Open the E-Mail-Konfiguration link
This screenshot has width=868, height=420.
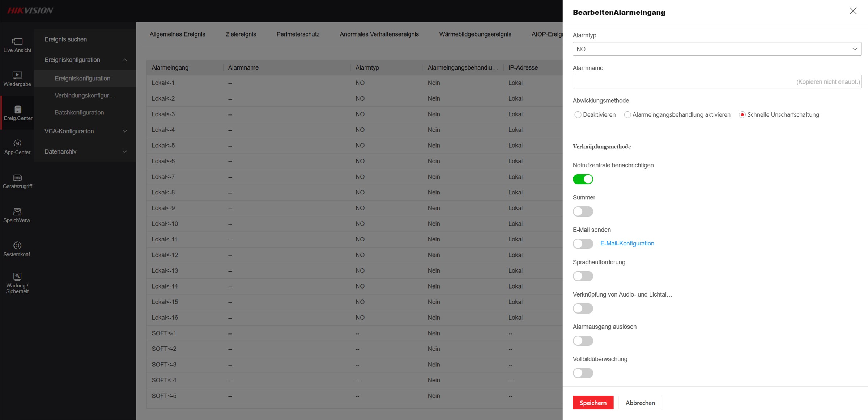(627, 244)
